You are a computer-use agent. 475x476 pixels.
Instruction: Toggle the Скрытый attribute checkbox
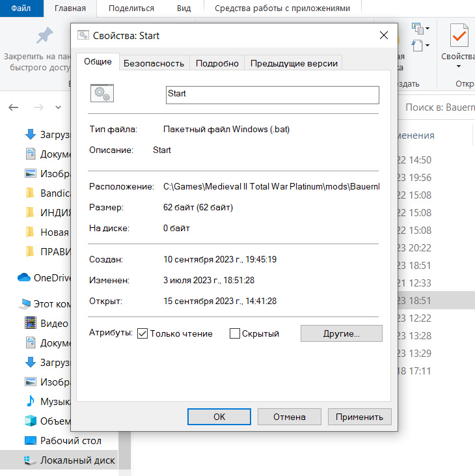tap(235, 333)
